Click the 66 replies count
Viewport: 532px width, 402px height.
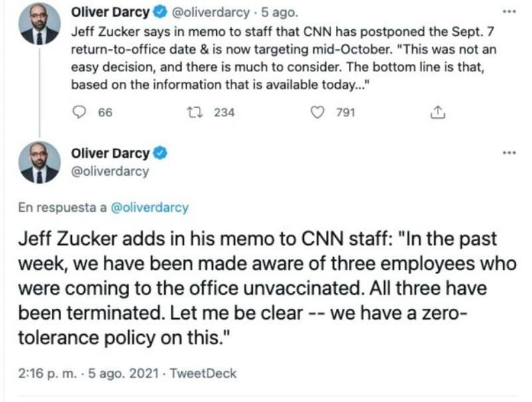point(105,112)
